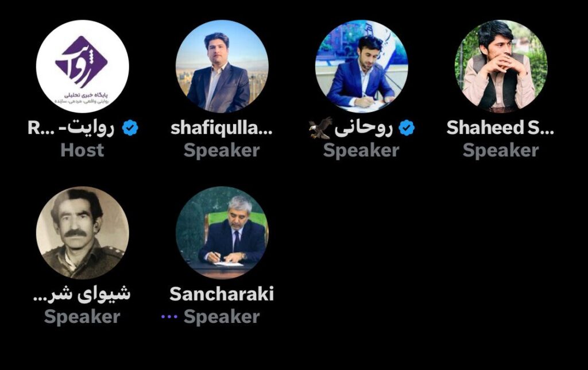Open the روایت- R... host name

71,128
